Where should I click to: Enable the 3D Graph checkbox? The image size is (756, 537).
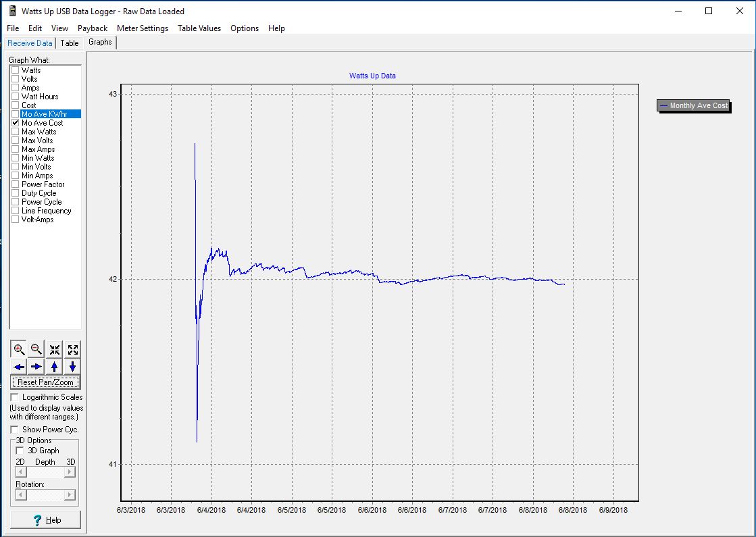(20, 451)
